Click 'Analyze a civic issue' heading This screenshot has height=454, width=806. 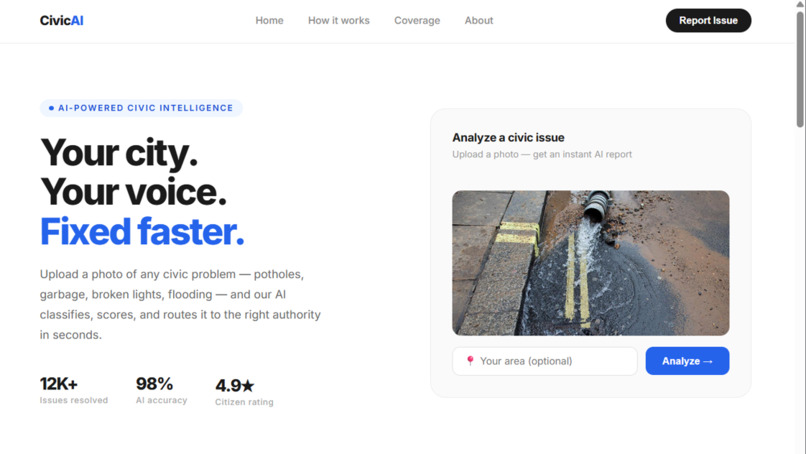point(508,138)
